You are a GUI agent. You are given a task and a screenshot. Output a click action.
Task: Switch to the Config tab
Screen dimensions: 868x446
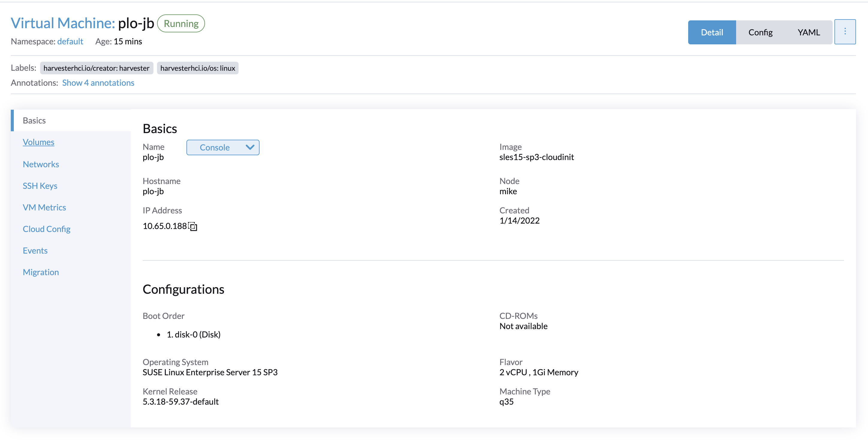pyautogui.click(x=760, y=32)
